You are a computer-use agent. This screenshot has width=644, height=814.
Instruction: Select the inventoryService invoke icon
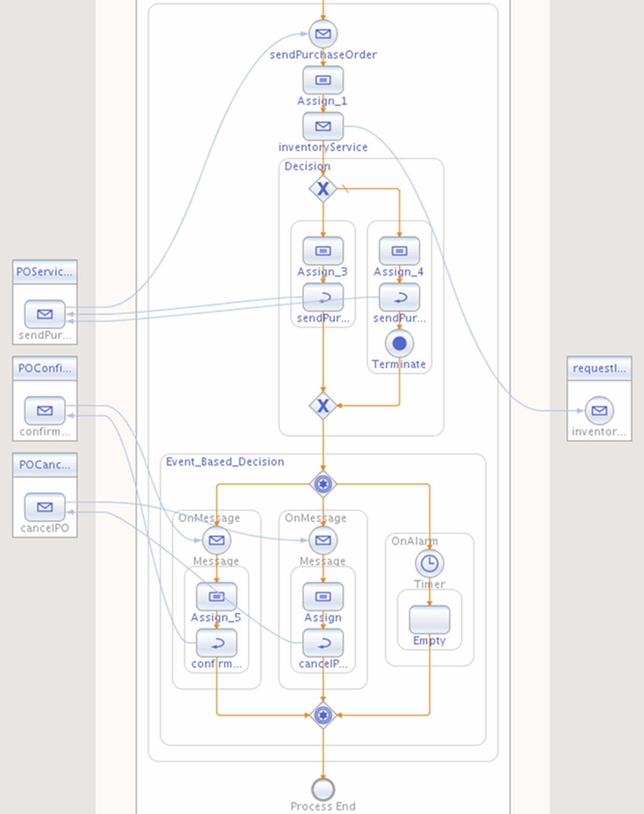323,126
